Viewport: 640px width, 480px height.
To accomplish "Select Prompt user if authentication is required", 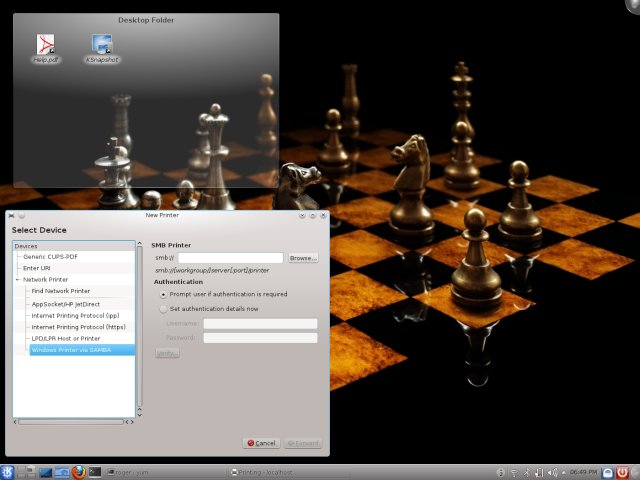I will pos(163,294).
